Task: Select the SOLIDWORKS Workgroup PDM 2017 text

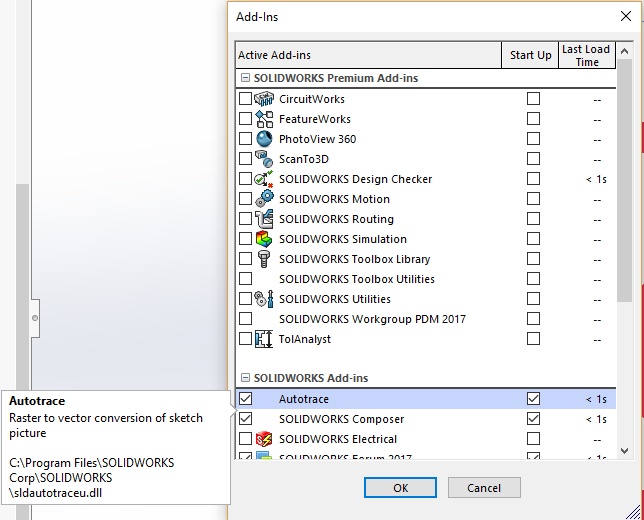Action: (x=372, y=319)
